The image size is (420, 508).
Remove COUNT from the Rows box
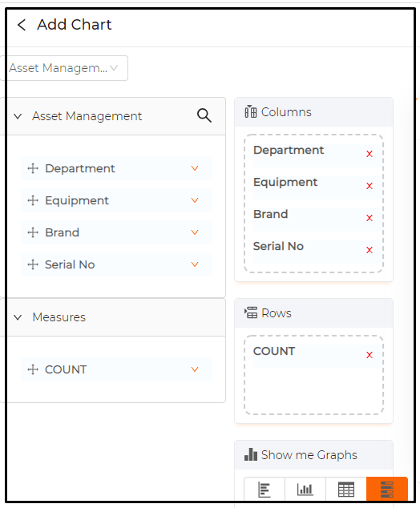(x=370, y=355)
